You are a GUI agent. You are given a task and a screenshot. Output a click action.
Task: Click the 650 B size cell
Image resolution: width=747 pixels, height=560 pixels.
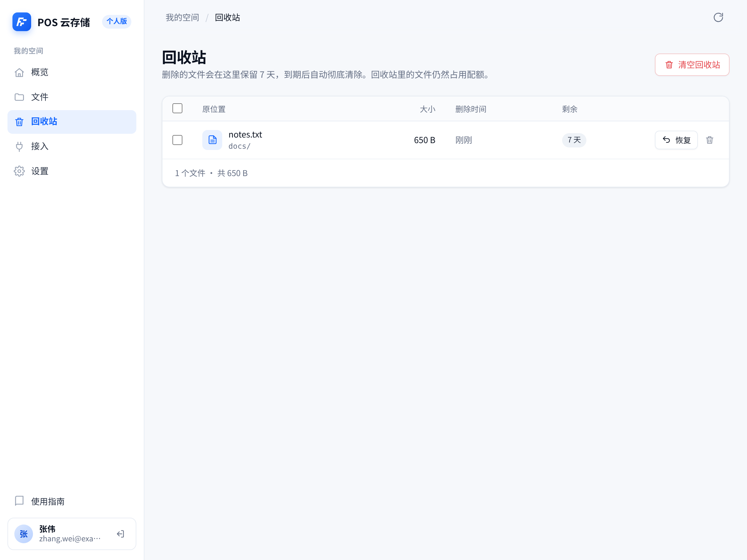[x=425, y=140]
